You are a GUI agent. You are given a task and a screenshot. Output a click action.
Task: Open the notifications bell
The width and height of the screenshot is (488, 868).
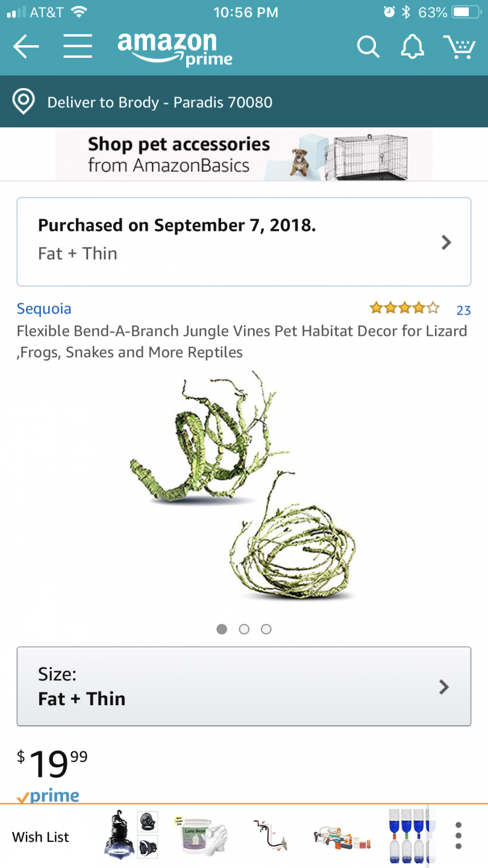[x=412, y=46]
